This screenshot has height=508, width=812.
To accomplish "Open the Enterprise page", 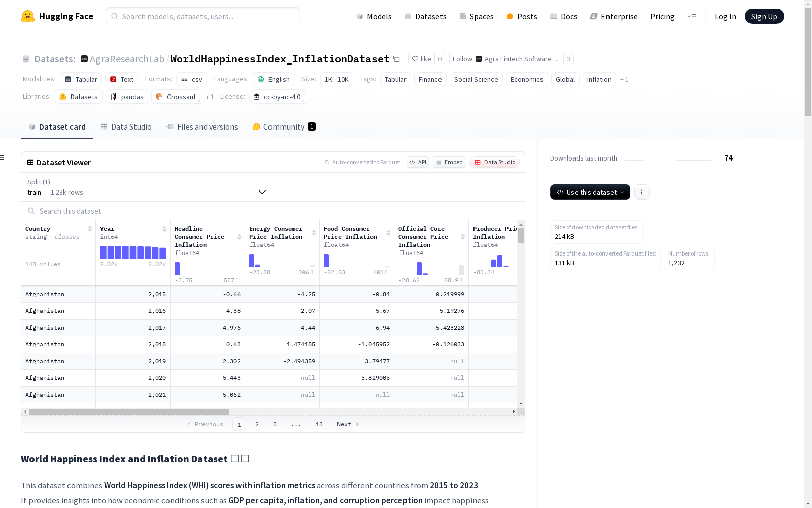I will (614, 16).
